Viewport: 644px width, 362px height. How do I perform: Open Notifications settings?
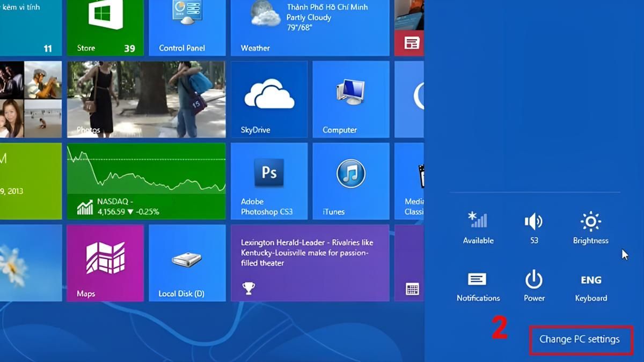[x=478, y=282]
